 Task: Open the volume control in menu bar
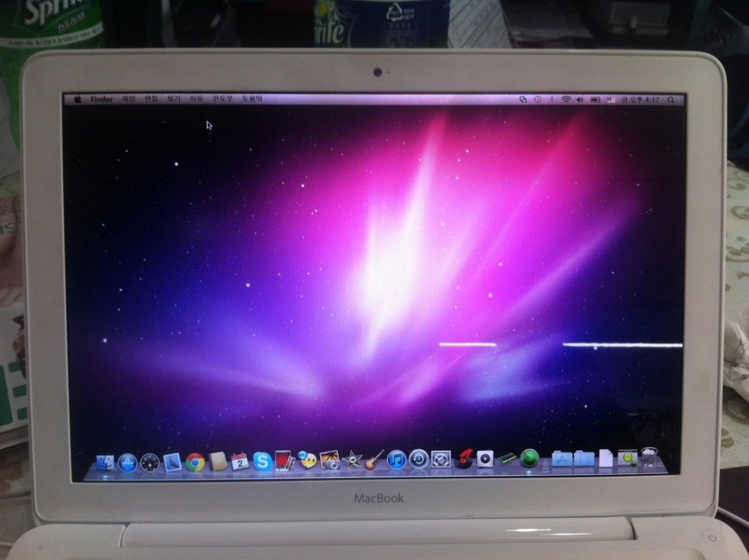tap(580, 99)
